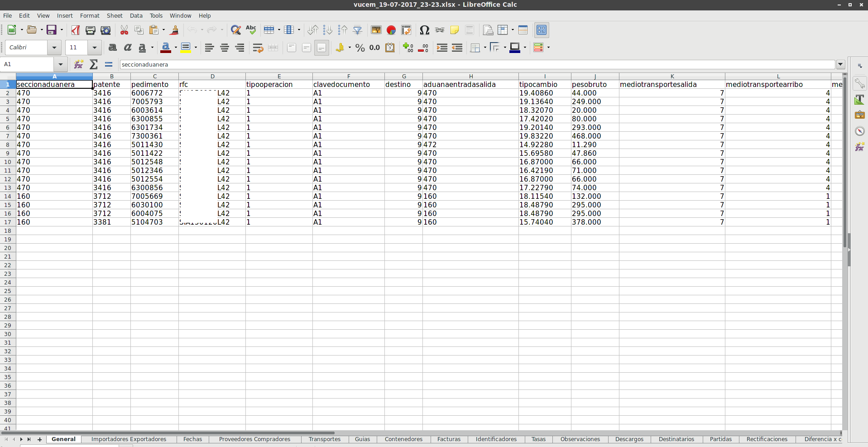The width and height of the screenshot is (868, 447).
Task: Open the Find & Replace tool
Action: point(235,30)
